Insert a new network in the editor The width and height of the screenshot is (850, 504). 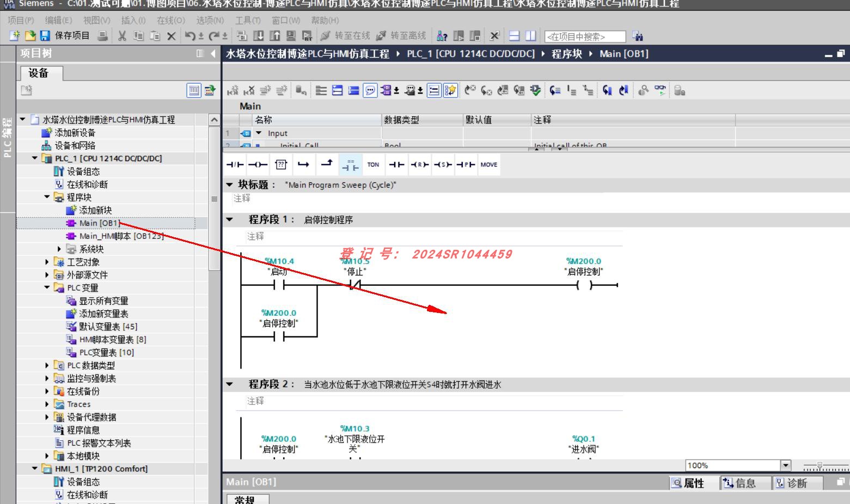[233, 90]
